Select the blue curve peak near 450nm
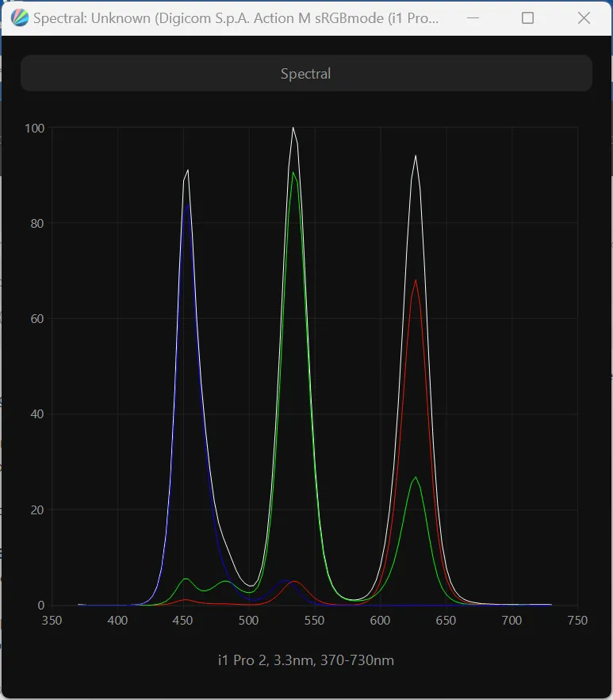 pos(187,205)
